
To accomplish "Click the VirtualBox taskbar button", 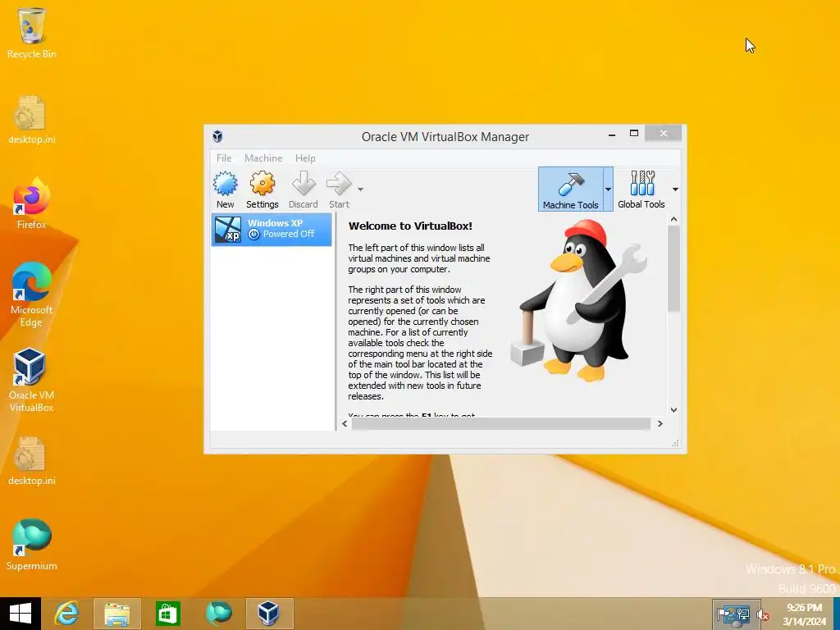I will (x=269, y=614).
